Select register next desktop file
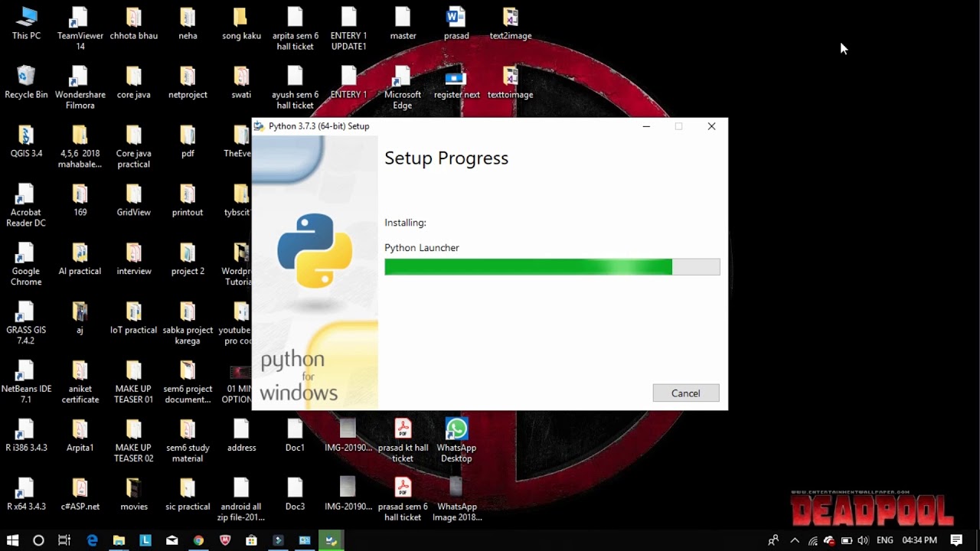 [x=456, y=83]
